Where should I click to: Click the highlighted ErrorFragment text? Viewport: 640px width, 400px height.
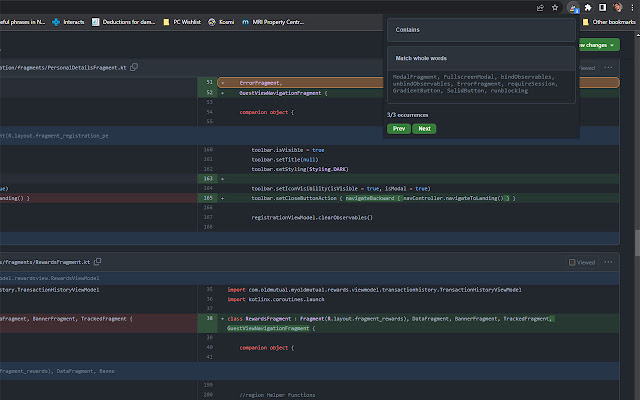(260, 83)
